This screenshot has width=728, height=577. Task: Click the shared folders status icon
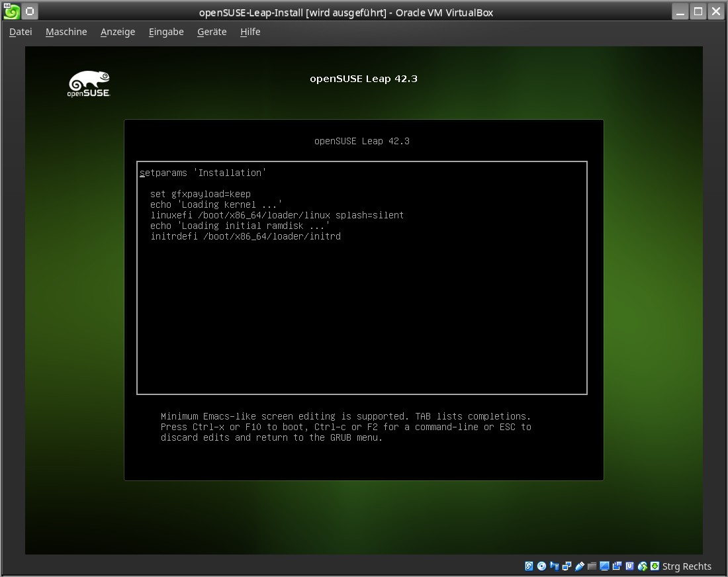point(592,566)
